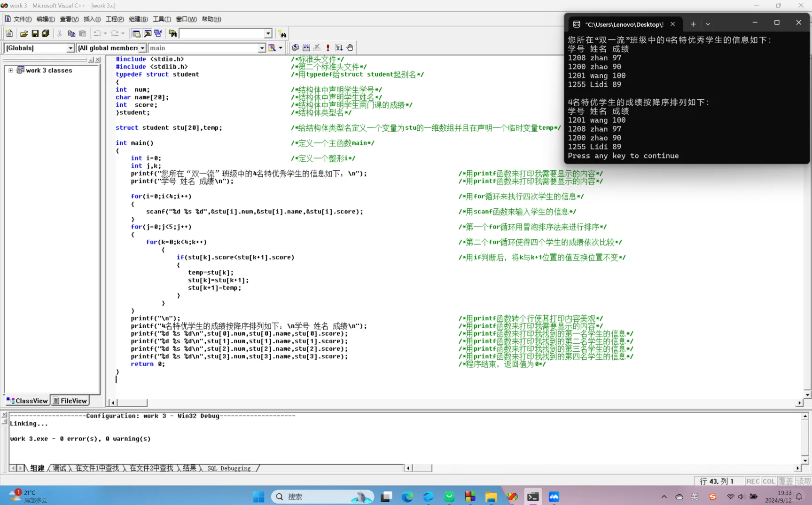
Task: Switch to the ClassView tab
Action: pos(27,401)
